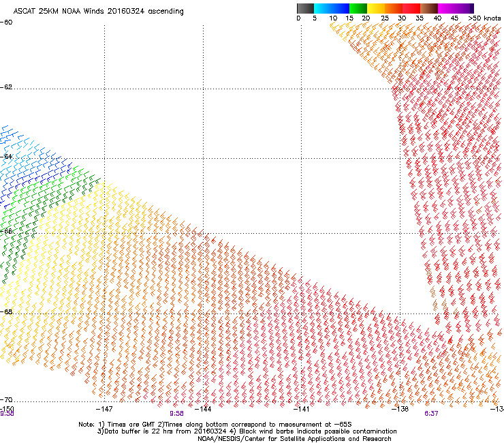504x443 pixels.
Task: Select the red 30-35 knots color segment
Action: click(x=411, y=8)
